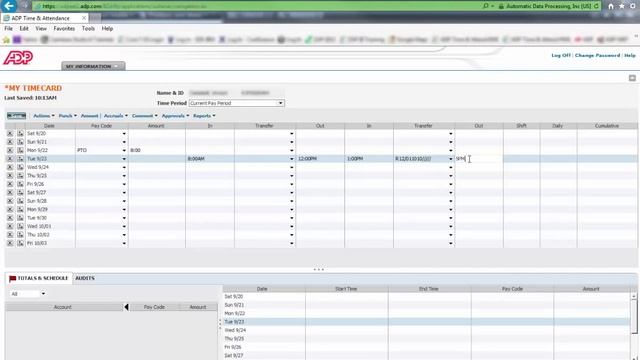Click the delete row icon for Mon 9/22

(x=10, y=150)
